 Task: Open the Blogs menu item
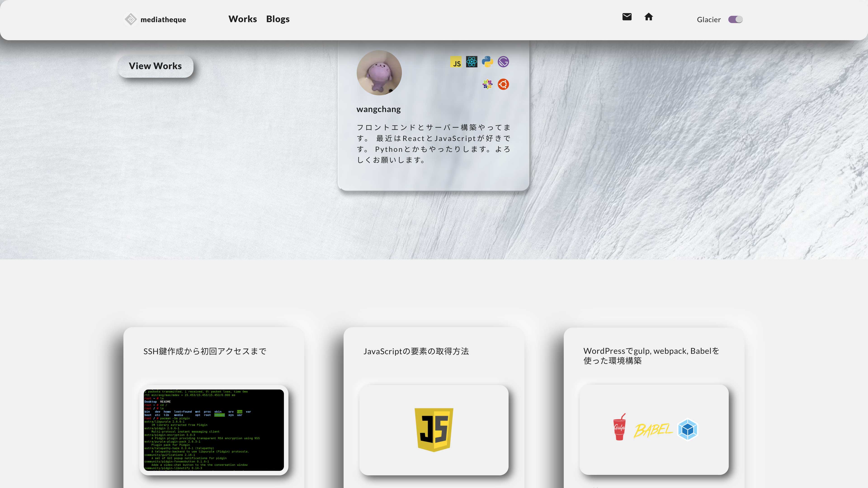pyautogui.click(x=278, y=19)
